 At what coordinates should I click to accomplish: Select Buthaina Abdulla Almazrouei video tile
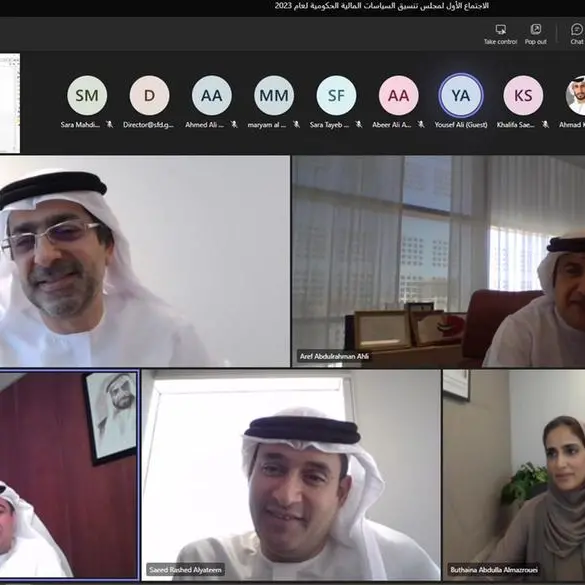click(514, 475)
